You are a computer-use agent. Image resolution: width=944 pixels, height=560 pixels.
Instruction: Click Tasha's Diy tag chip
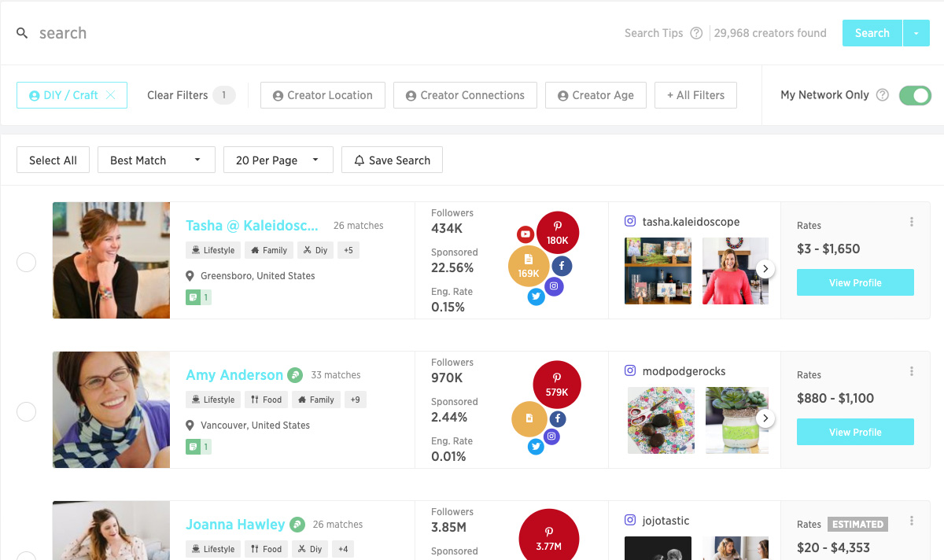click(x=315, y=250)
